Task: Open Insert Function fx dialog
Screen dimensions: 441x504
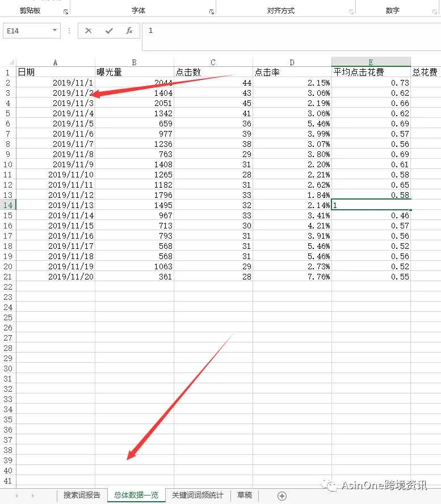Action: click(x=129, y=31)
